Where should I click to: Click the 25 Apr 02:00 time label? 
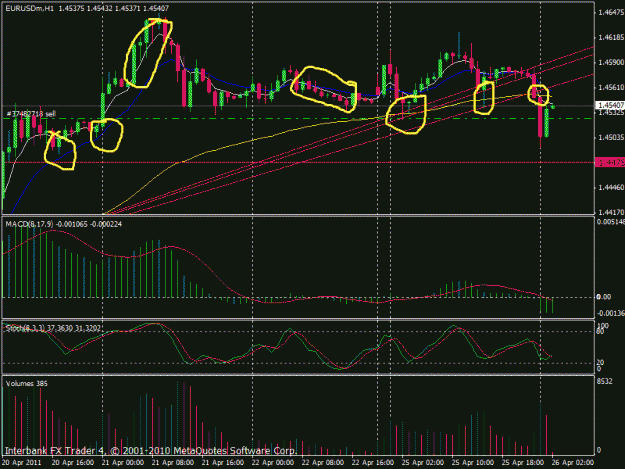click(x=423, y=463)
